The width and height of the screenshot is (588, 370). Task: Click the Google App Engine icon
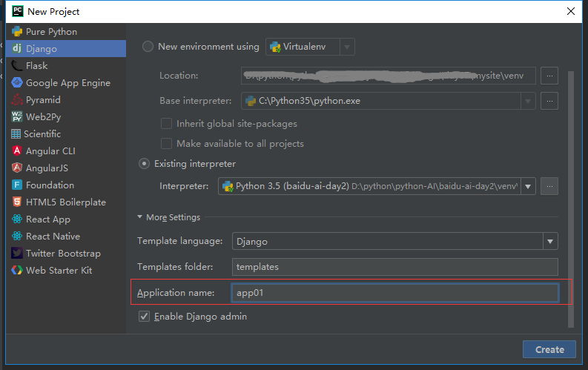point(17,82)
